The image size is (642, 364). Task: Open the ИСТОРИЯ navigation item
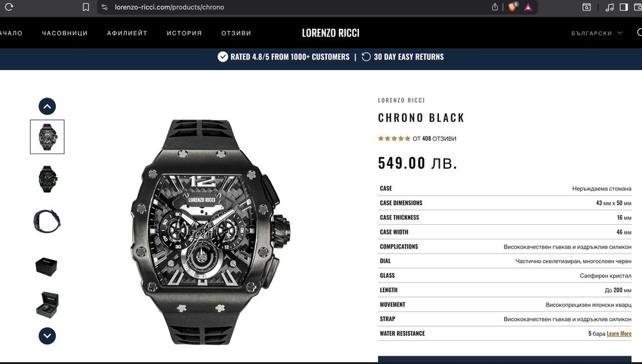(x=184, y=33)
